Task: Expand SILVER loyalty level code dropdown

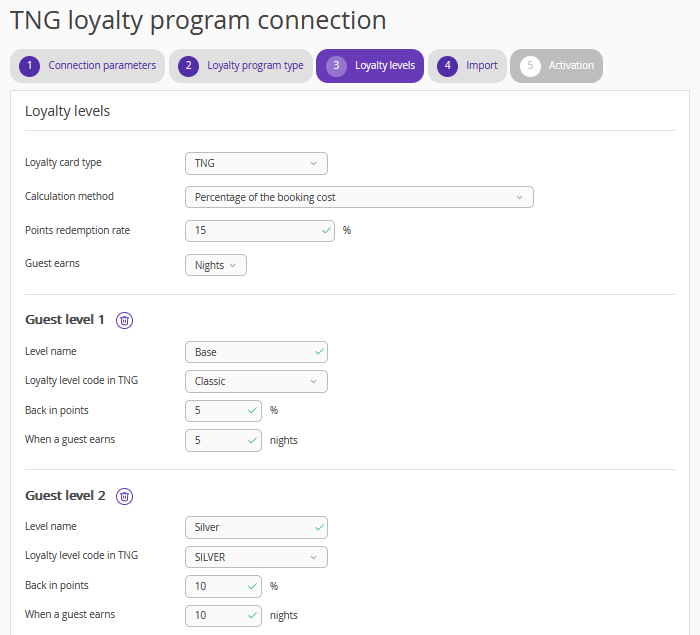Action: pyautogui.click(x=256, y=557)
